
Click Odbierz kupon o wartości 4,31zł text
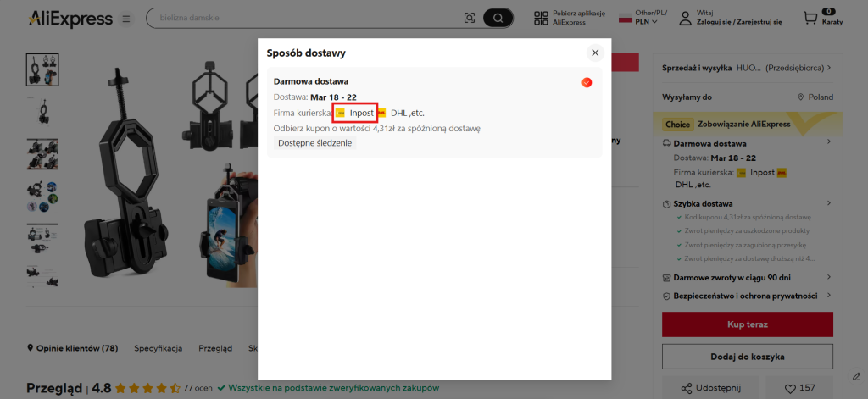pos(377,129)
